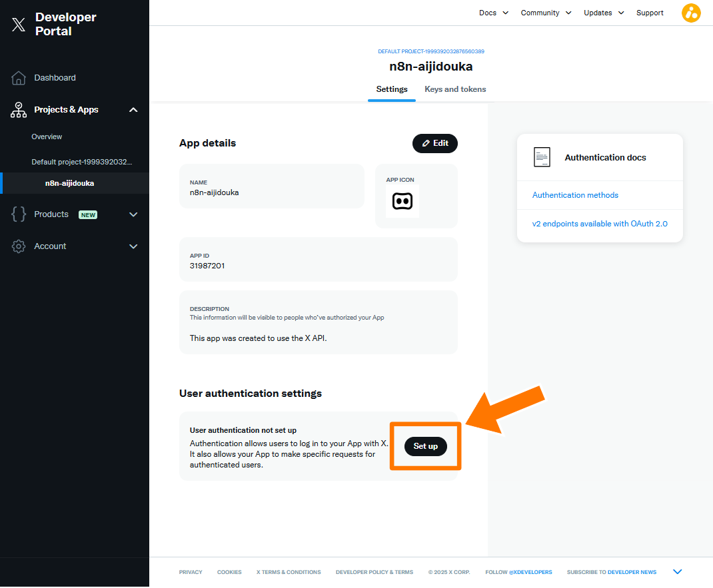Open the Docs dropdown menu
The image size is (713, 588).
pos(493,13)
